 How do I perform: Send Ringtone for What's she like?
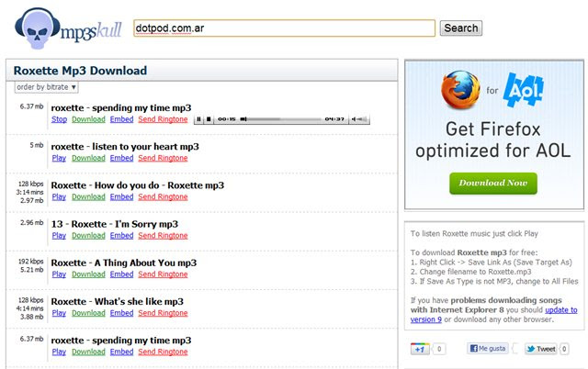(x=163, y=313)
